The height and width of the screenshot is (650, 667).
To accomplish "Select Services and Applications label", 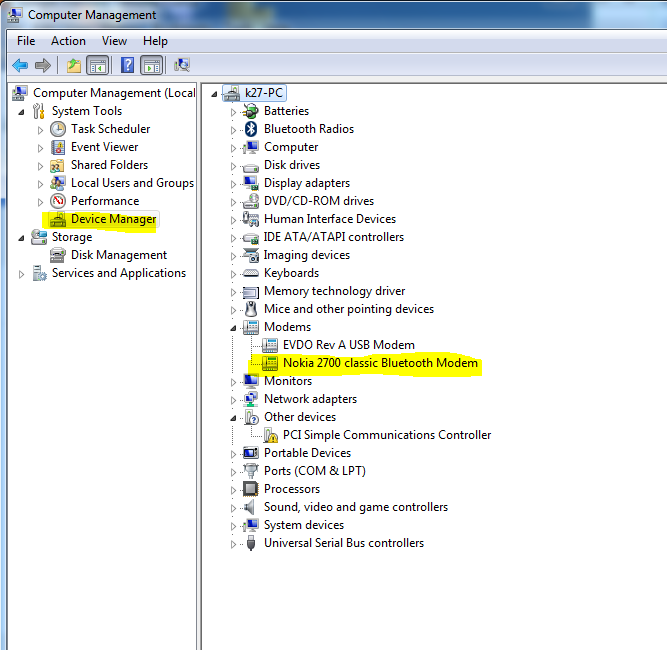I will pyautogui.click(x=119, y=273).
